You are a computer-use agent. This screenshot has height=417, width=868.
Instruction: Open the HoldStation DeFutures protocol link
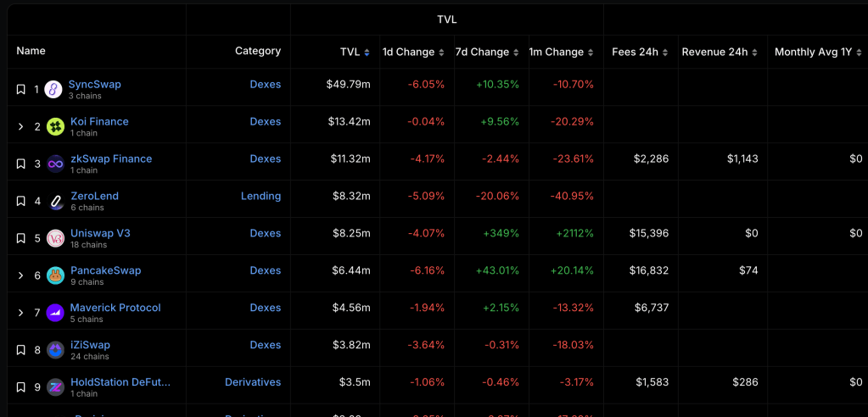coord(120,382)
